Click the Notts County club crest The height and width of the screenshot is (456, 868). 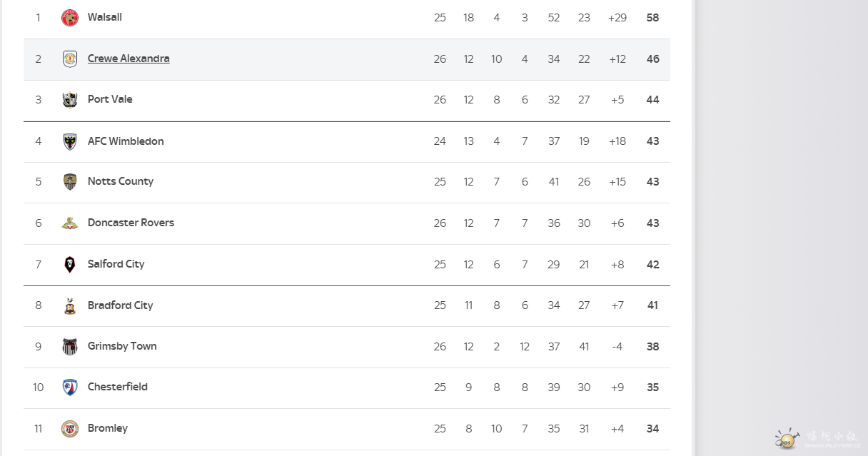[x=69, y=182]
